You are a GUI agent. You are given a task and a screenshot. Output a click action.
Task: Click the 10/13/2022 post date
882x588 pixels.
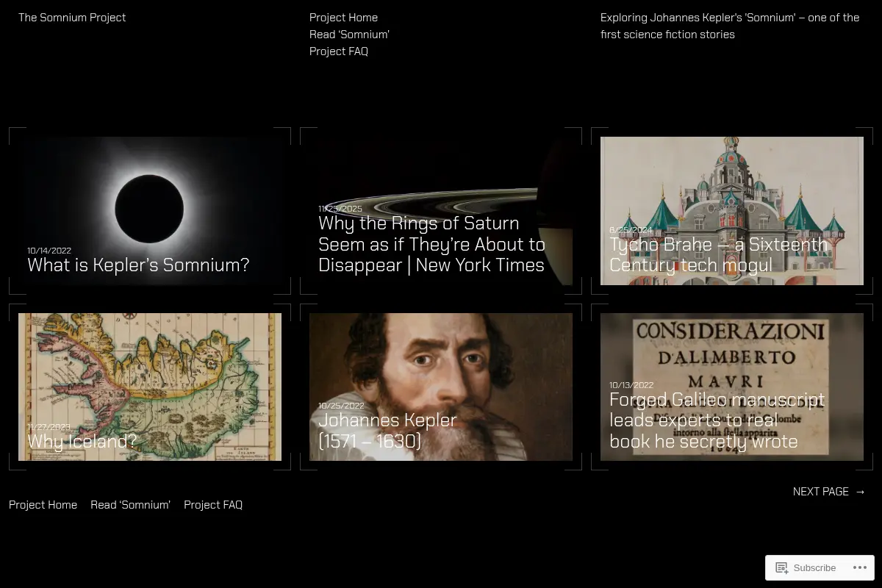(631, 385)
